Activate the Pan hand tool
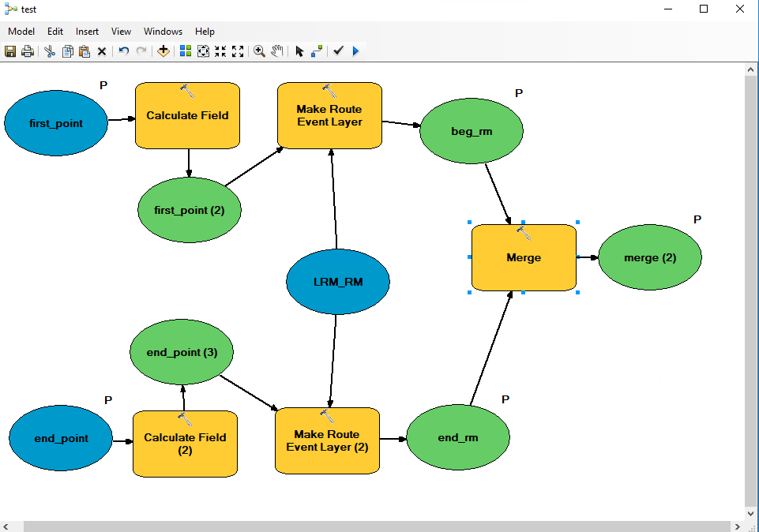This screenshot has height=532, width=759. click(x=277, y=51)
